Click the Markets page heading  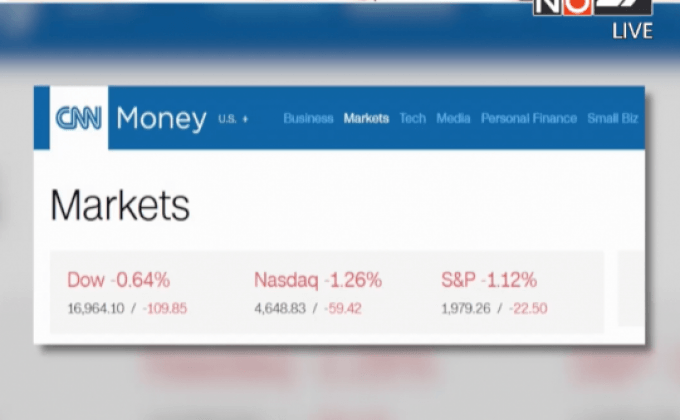[120, 206]
